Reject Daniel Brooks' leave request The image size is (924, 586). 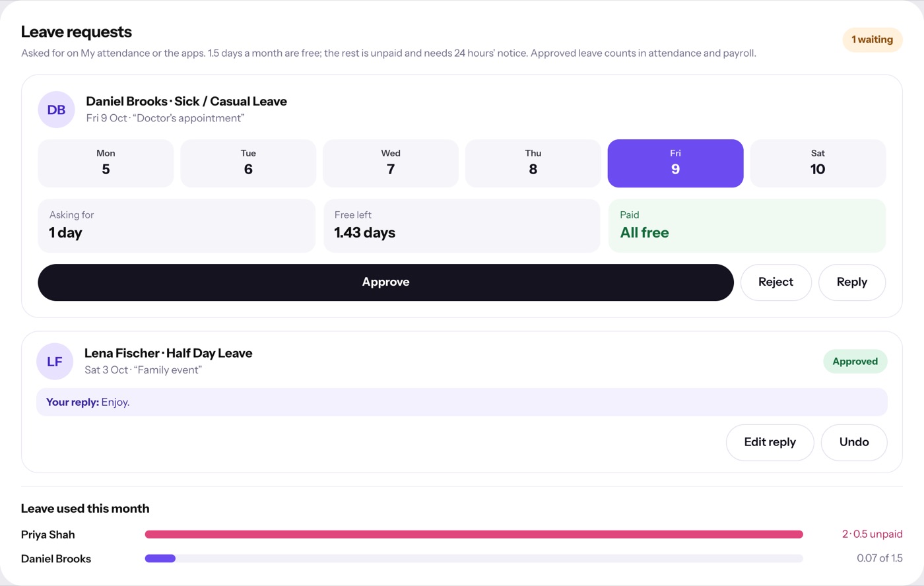coord(775,282)
